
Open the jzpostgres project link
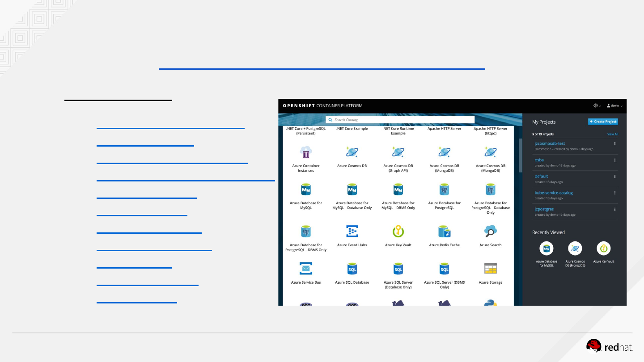click(544, 209)
